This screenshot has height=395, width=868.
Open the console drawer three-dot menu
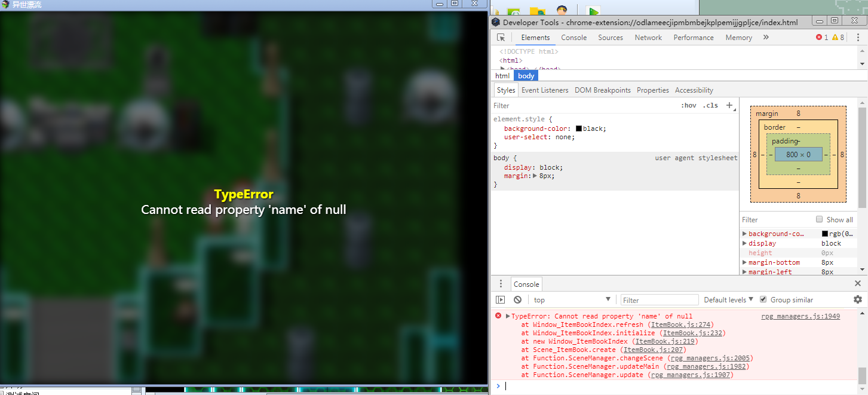[502, 284]
